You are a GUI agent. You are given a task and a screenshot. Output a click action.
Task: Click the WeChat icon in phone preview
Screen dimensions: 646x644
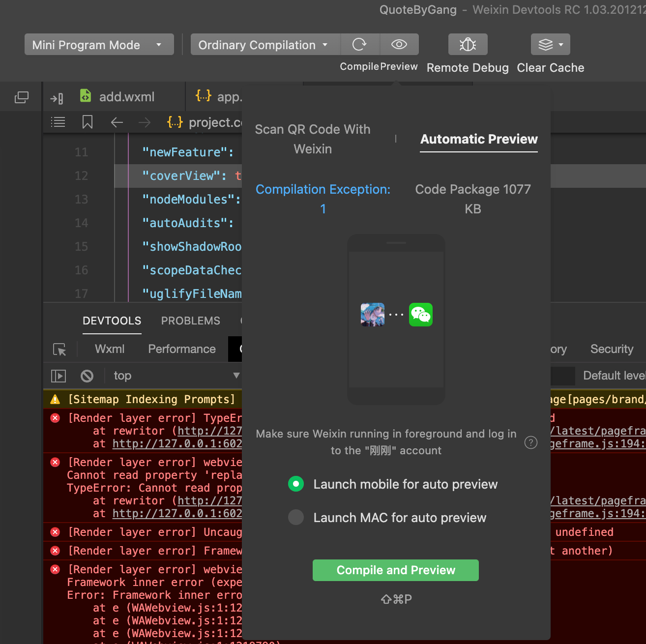pos(421,315)
